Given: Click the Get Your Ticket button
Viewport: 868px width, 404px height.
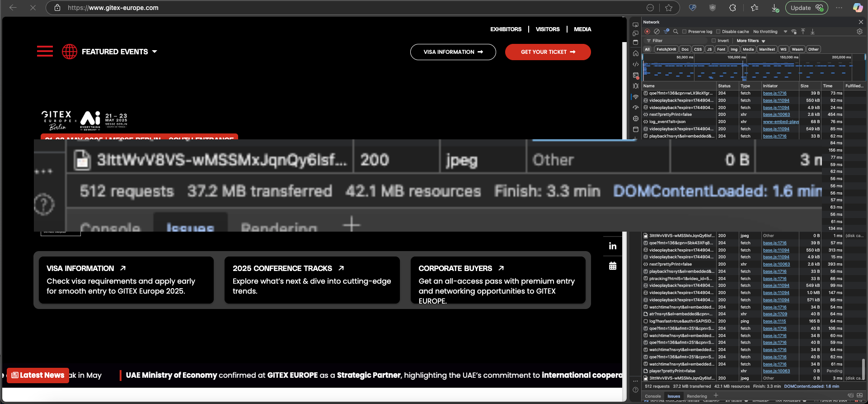Looking at the screenshot, I should (548, 52).
